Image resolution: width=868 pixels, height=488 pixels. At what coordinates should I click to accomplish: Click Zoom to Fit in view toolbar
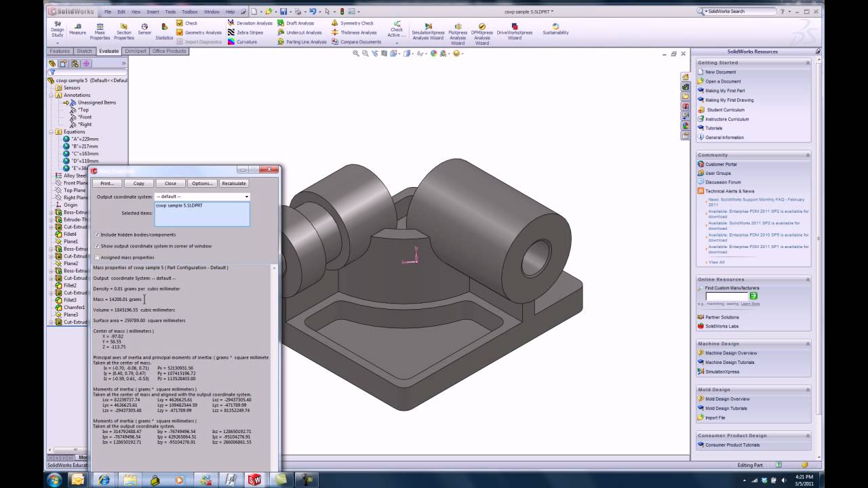(x=355, y=53)
